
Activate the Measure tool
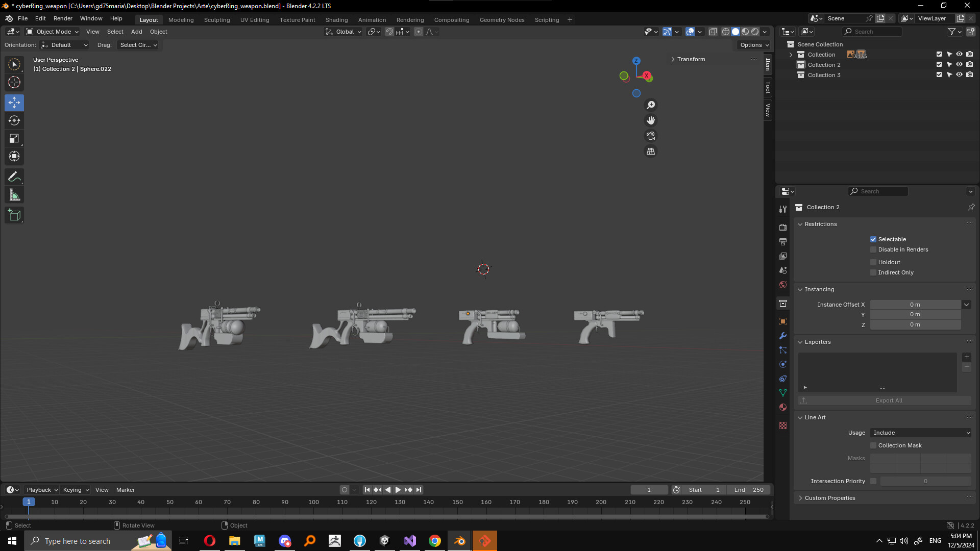14,195
